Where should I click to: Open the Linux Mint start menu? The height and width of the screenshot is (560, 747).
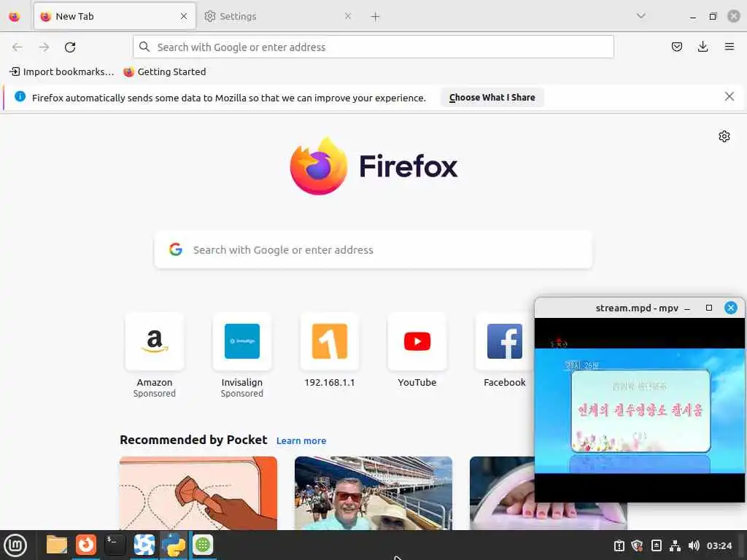coord(15,545)
